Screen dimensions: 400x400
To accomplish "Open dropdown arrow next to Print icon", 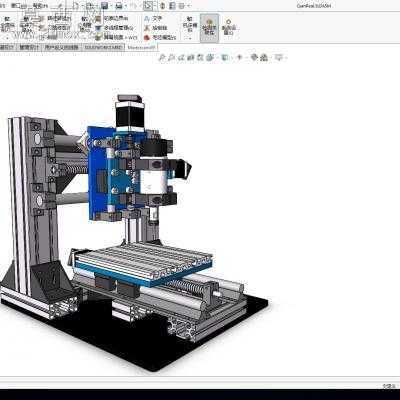I will click(x=125, y=6).
